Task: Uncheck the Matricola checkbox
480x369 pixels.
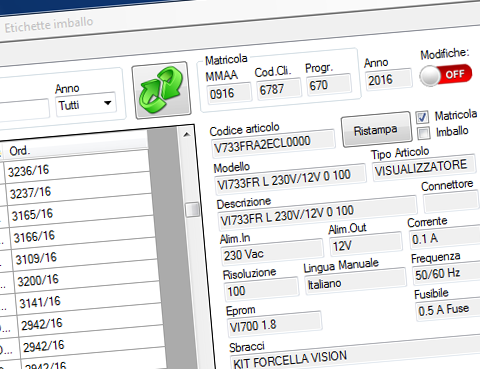Action: coord(422,117)
